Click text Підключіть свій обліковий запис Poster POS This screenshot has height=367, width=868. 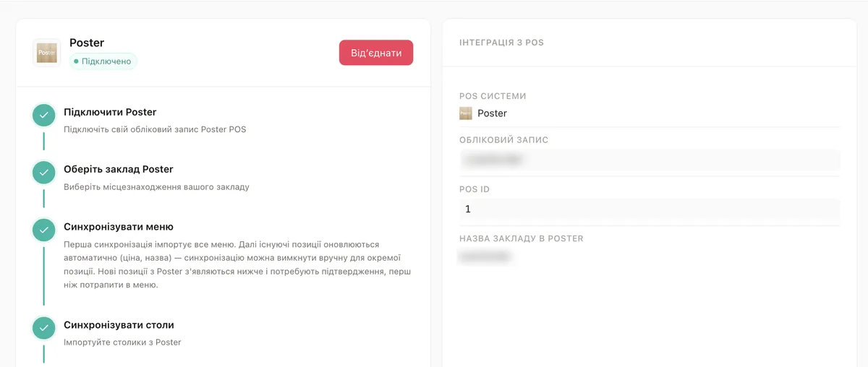(155, 129)
